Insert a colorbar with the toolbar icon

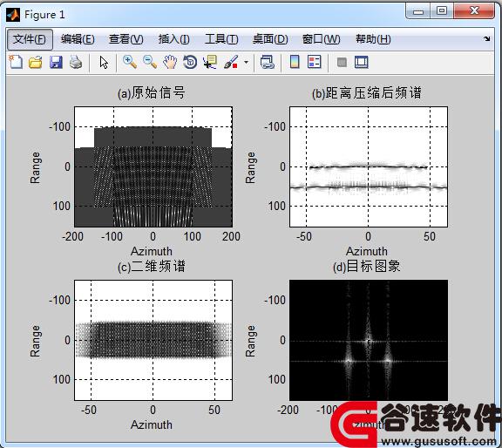295,62
